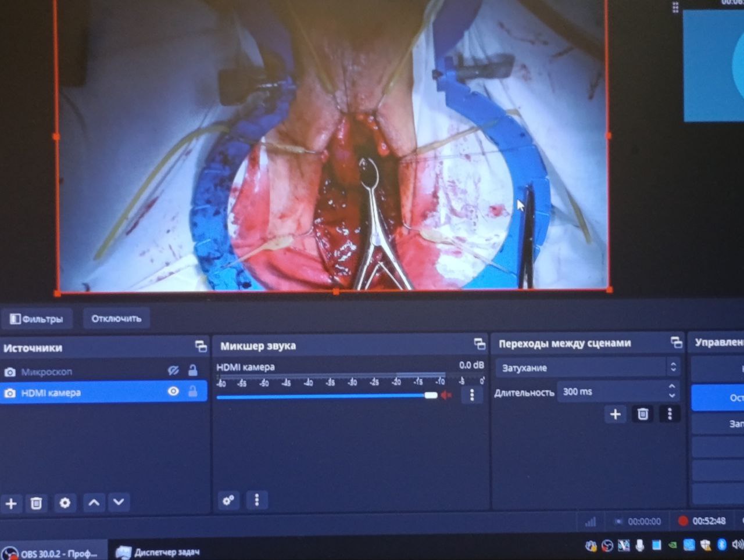Select the HDMI камера source in the list
The image size is (744, 560).
tap(103, 392)
